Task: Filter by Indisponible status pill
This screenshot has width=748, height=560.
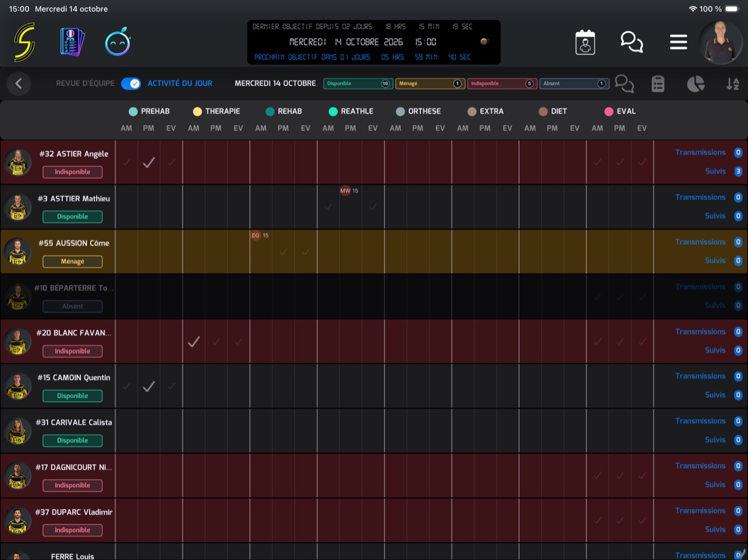Action: coord(502,83)
